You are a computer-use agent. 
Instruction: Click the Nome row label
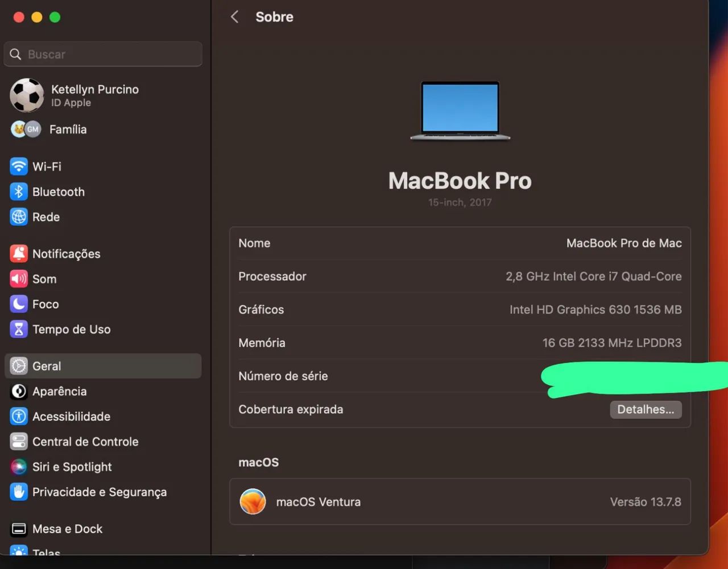pos(254,243)
